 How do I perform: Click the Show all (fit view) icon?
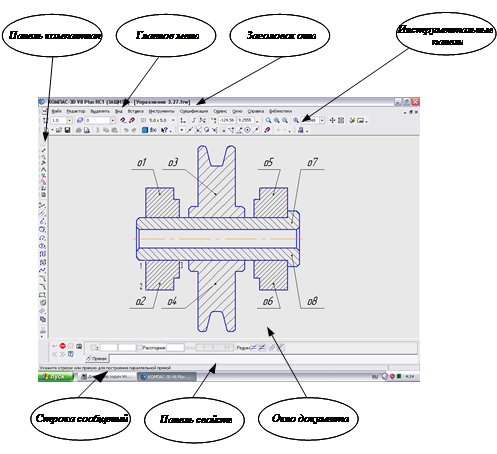tap(341, 120)
